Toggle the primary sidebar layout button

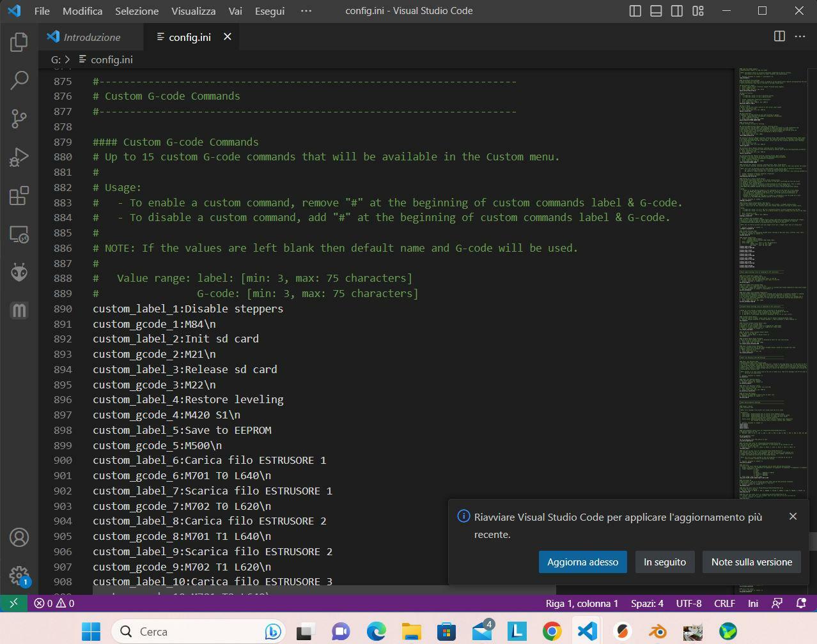pos(635,11)
